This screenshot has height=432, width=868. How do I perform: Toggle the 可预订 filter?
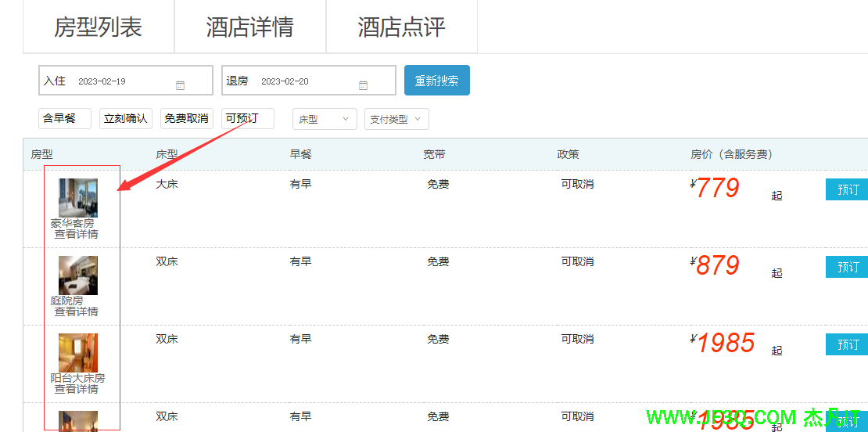[247, 119]
